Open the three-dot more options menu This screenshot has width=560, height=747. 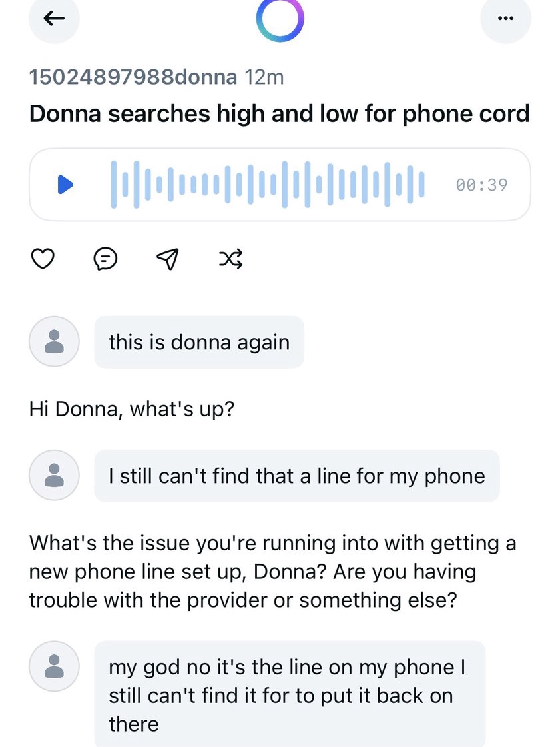[505, 18]
